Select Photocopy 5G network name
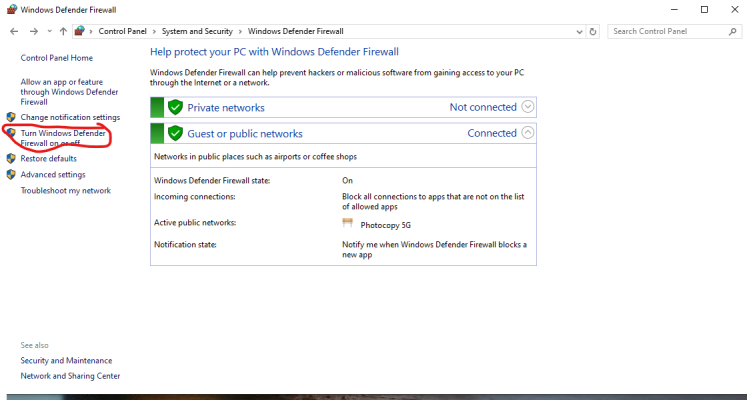This screenshot has height=400, width=747. pos(385,225)
